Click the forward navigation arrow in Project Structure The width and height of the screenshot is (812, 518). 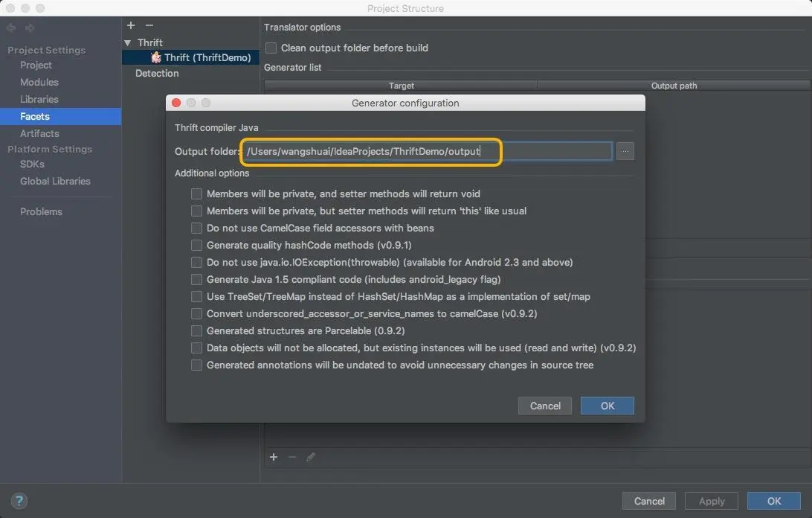(30, 28)
